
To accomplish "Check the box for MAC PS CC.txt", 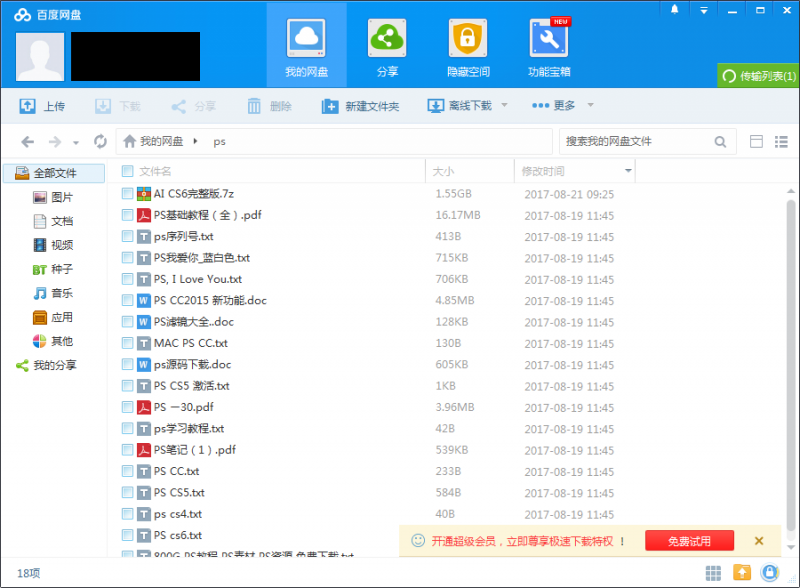I will [128, 343].
